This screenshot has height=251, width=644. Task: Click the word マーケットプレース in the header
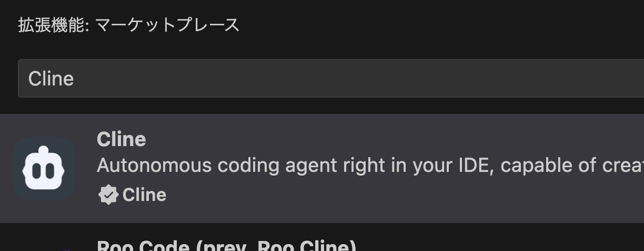tap(167, 25)
